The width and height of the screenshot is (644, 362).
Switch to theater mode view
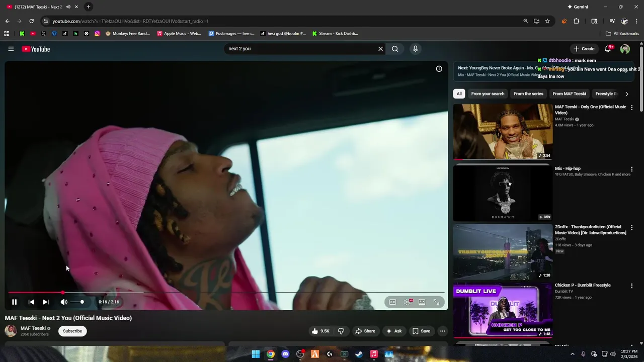click(x=422, y=302)
